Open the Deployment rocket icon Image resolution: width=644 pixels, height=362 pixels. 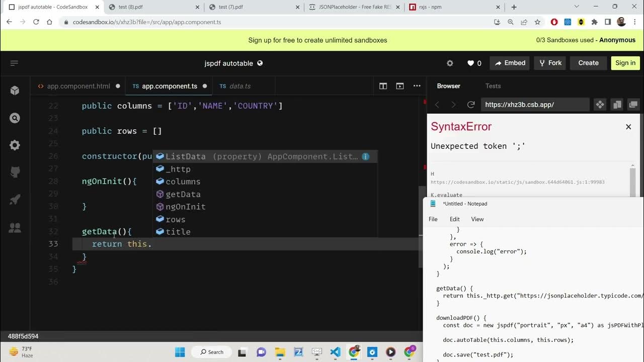(x=15, y=200)
